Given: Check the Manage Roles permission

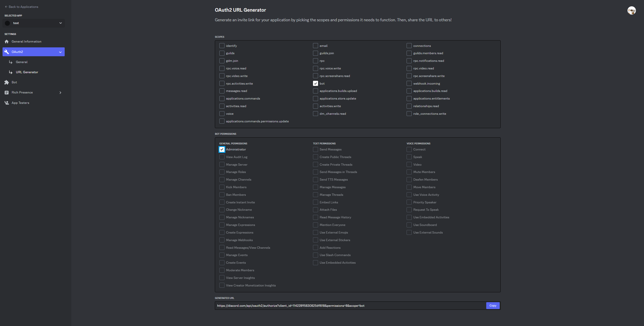Looking at the screenshot, I should [x=222, y=172].
